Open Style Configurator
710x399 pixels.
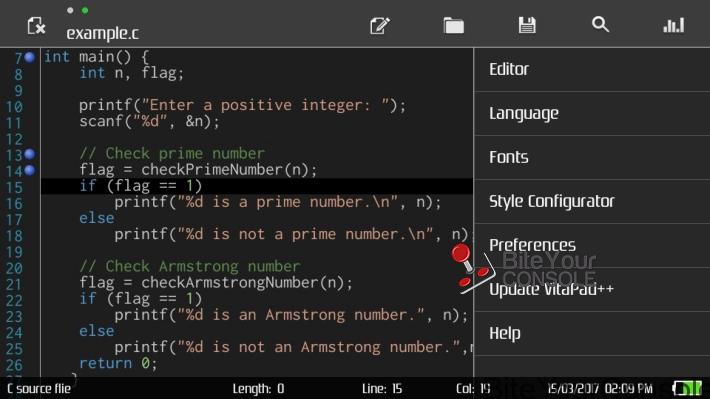pos(592,201)
